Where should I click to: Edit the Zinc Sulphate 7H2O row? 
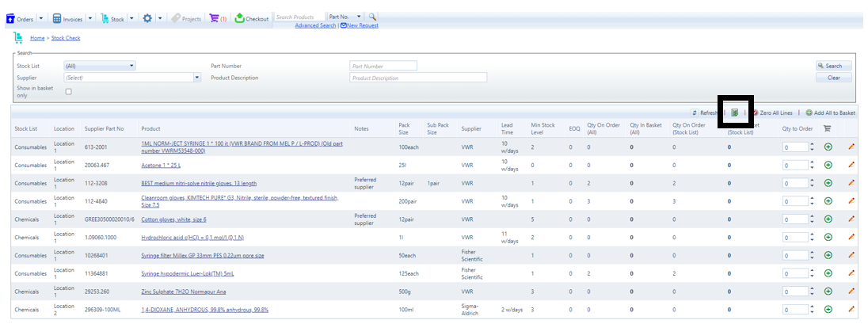(851, 292)
